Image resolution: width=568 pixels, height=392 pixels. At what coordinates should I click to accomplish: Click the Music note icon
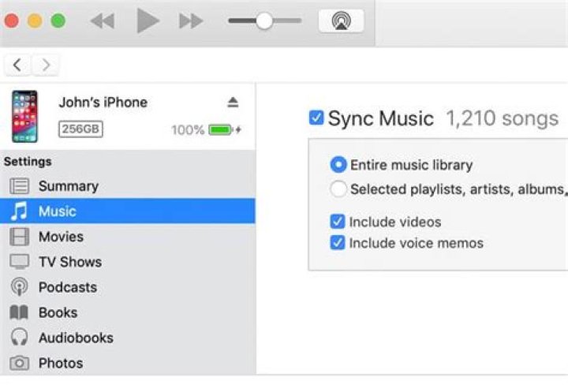(x=19, y=211)
